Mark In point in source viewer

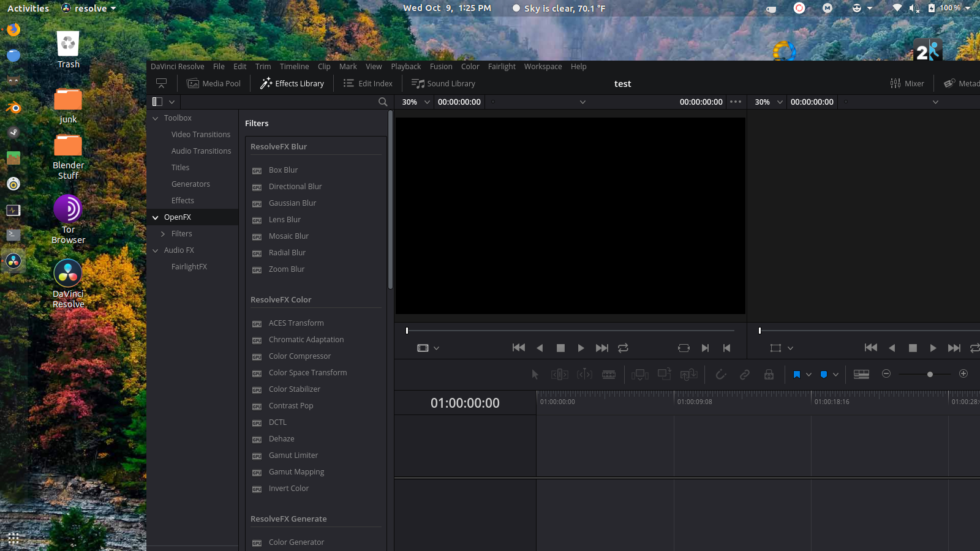point(706,348)
